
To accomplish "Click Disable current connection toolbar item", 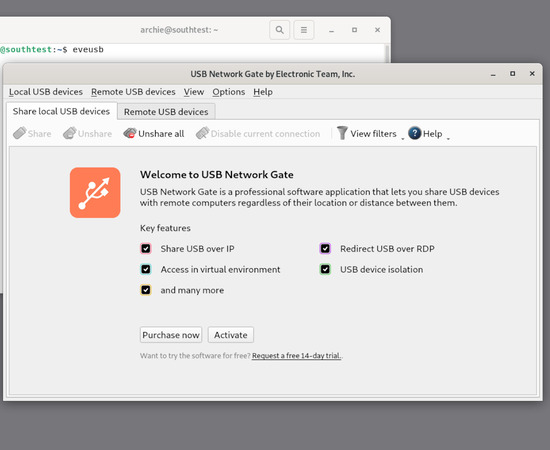I will pos(258,134).
